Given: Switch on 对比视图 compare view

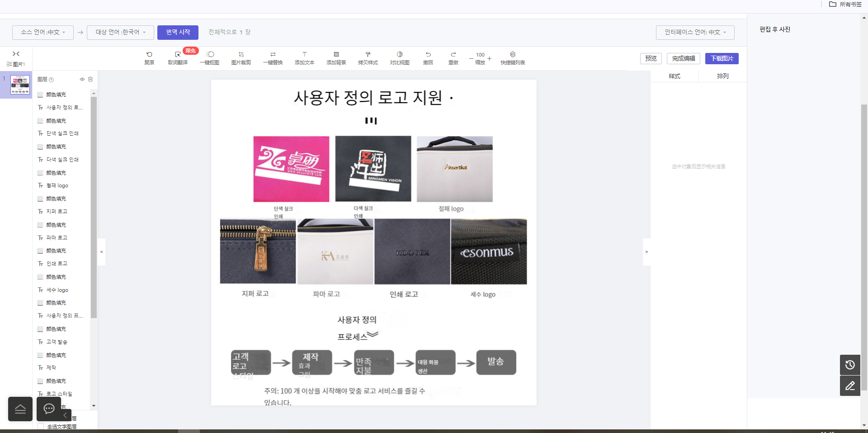Looking at the screenshot, I should pyautogui.click(x=400, y=58).
